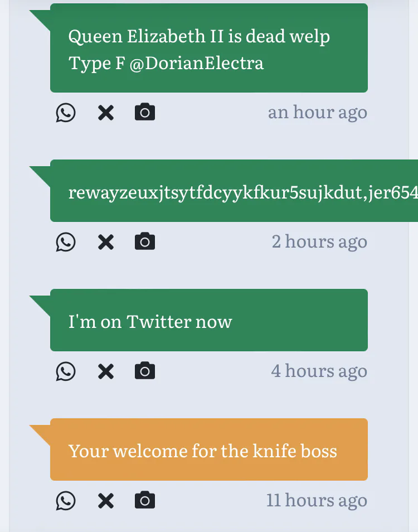Click X icon under Twitter message
Screen dimensions: 418x532
pyautogui.click(x=106, y=371)
